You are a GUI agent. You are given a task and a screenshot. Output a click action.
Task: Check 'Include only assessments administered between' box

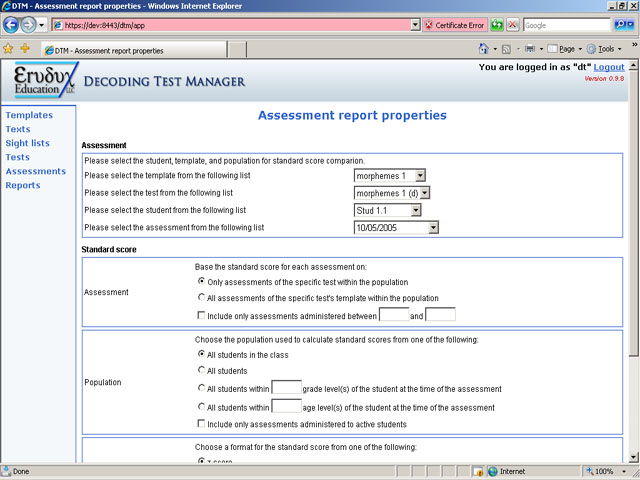click(201, 315)
